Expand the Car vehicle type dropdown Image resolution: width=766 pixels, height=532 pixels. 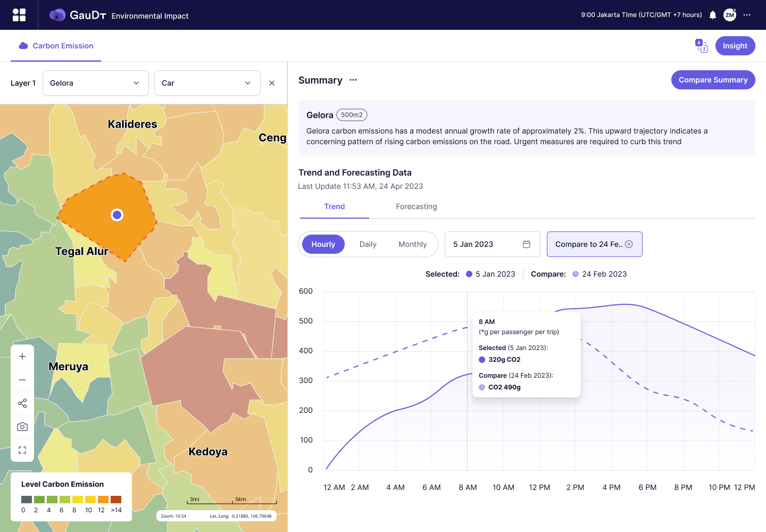pyautogui.click(x=207, y=83)
